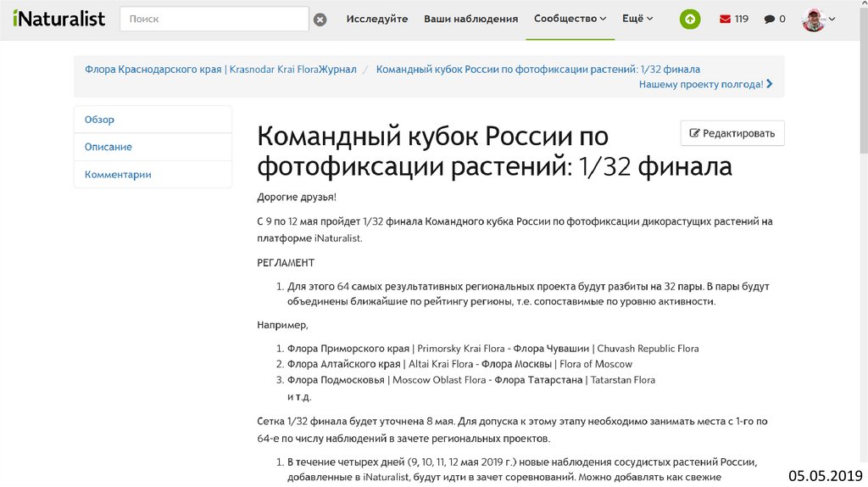Select Описание in the sidebar
Viewport: 868px width, 487px height.
(153, 147)
